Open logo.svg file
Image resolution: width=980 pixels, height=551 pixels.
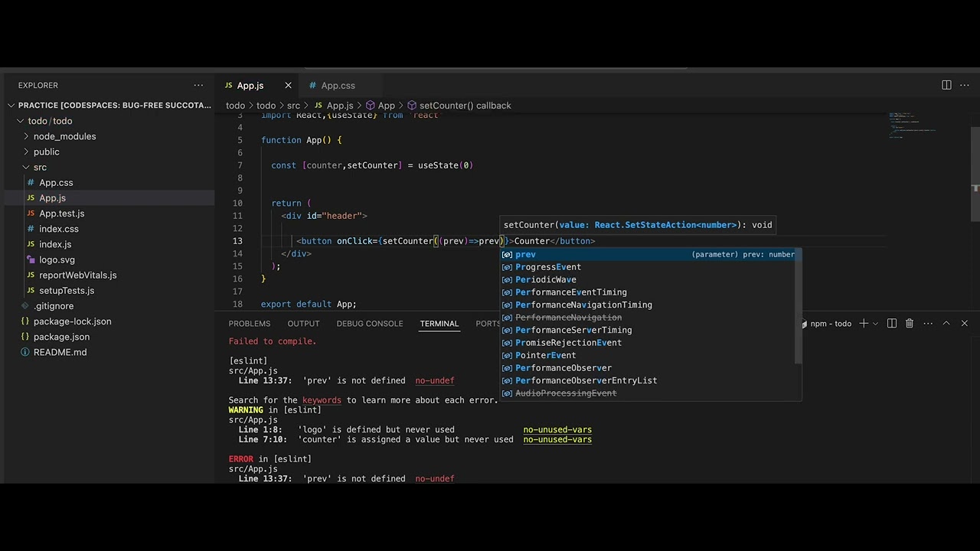(x=57, y=259)
